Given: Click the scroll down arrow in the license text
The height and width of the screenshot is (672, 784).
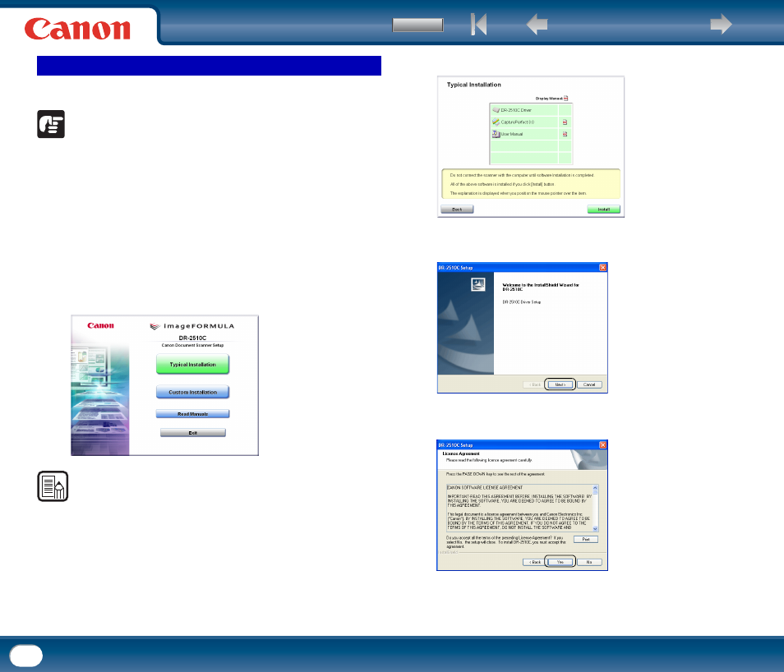Looking at the screenshot, I should pos(595,528).
